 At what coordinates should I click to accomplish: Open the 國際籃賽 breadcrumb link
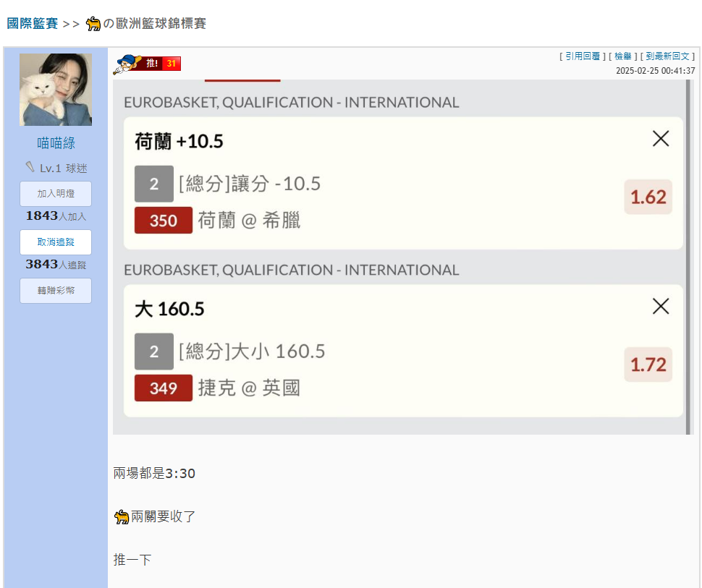pos(33,23)
